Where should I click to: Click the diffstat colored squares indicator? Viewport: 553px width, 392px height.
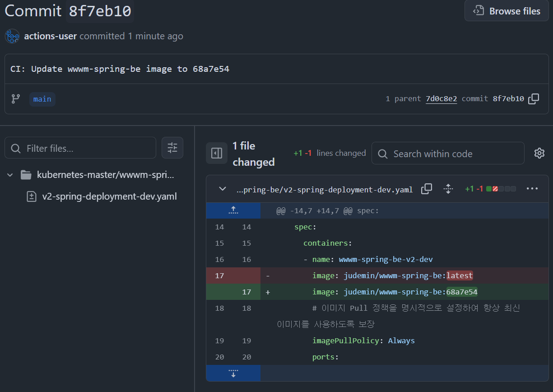pos(501,189)
